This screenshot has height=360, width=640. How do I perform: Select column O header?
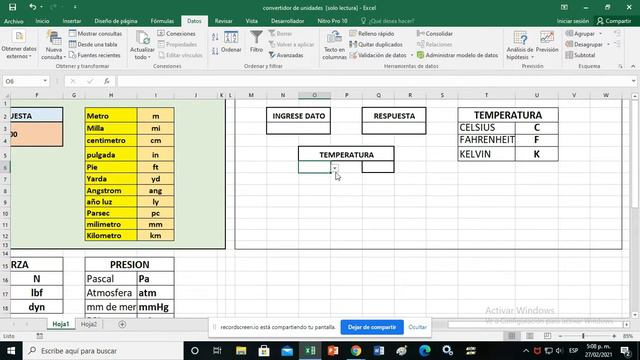[x=315, y=95]
